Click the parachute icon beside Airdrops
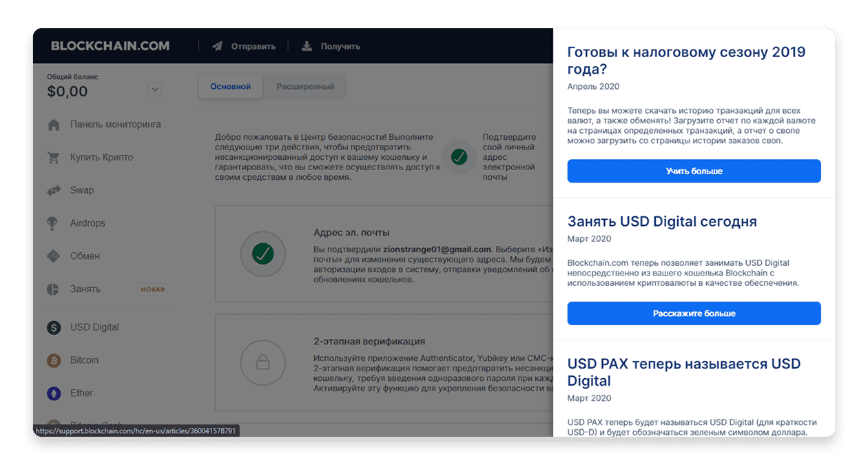Image resolution: width=868 pixels, height=465 pixels. pyautogui.click(x=52, y=223)
